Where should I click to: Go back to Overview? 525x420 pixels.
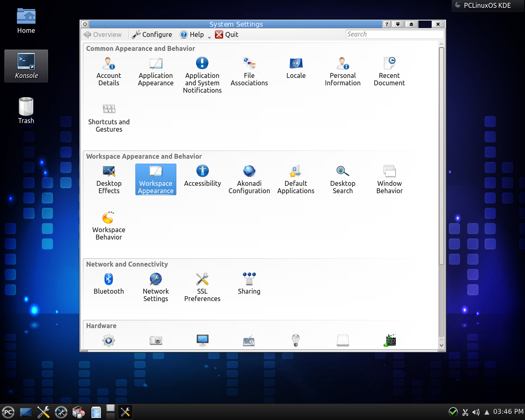(x=103, y=34)
